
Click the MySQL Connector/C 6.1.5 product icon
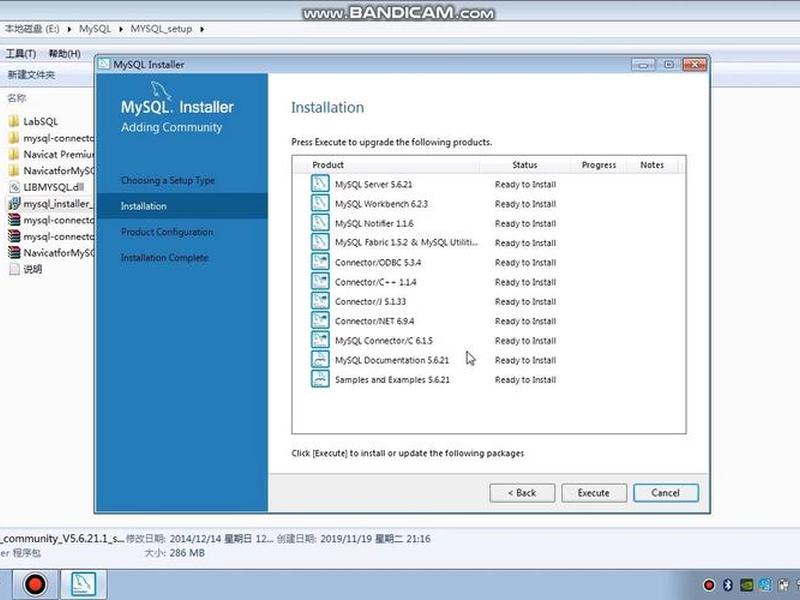(x=320, y=340)
